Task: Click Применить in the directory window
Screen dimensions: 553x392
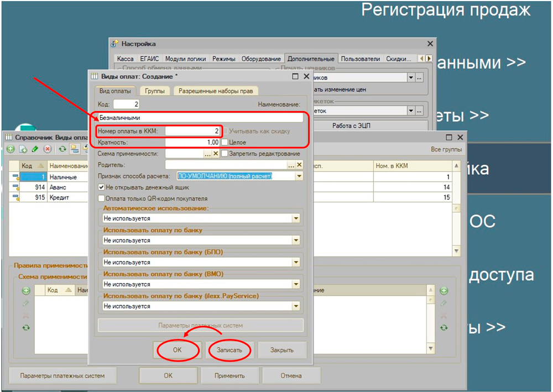Action: pos(230,375)
